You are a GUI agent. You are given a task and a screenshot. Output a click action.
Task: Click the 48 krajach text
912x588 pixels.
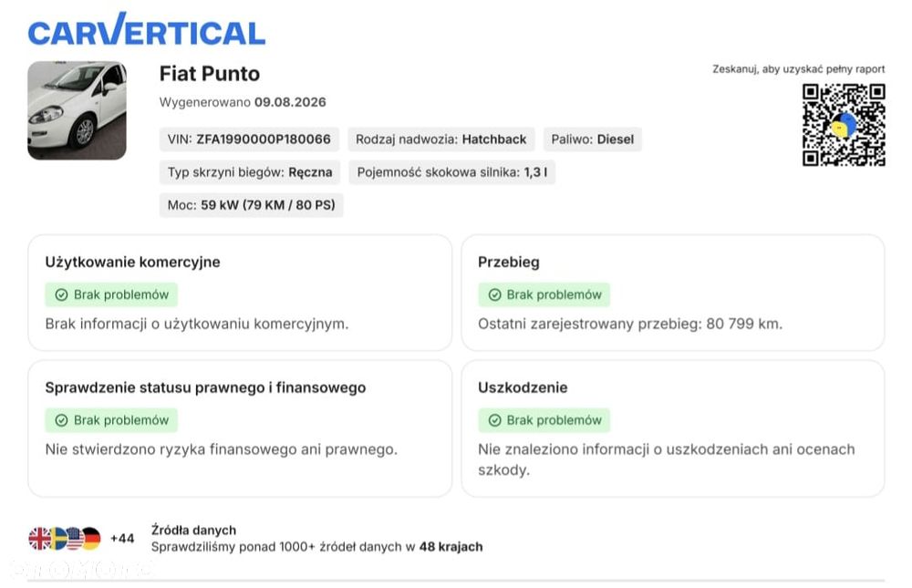click(451, 547)
